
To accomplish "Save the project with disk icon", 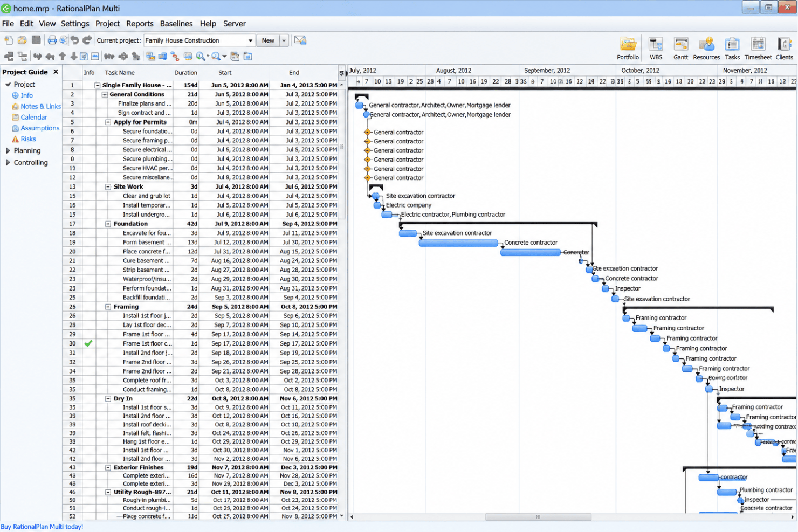I will [36, 40].
